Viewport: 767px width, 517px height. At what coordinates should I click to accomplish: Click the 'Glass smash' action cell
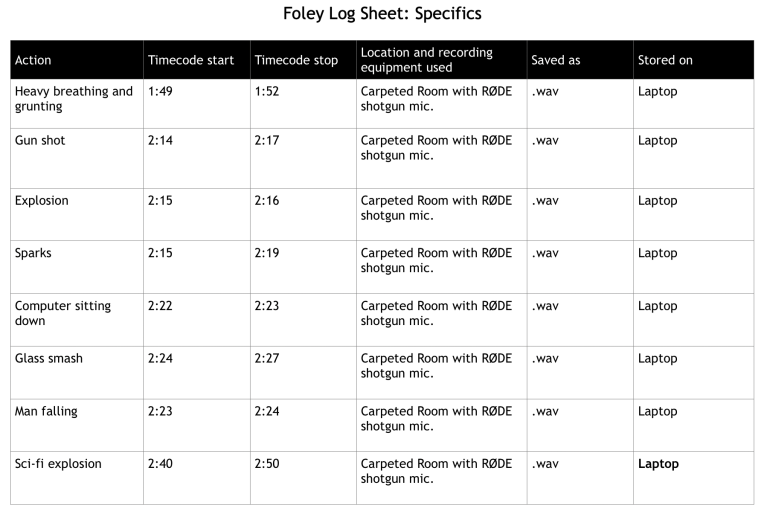[x=49, y=358]
